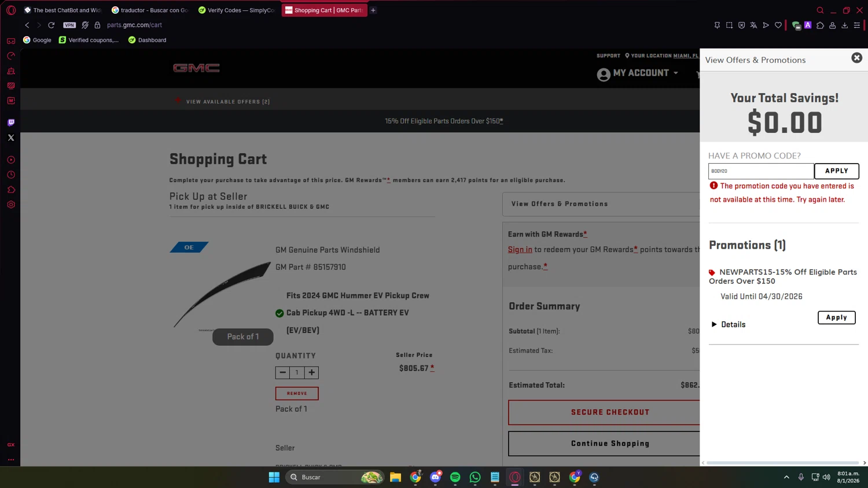Click the snapshot capture icon in toolbar
Image resolution: width=868 pixels, height=488 pixels.
729,25
